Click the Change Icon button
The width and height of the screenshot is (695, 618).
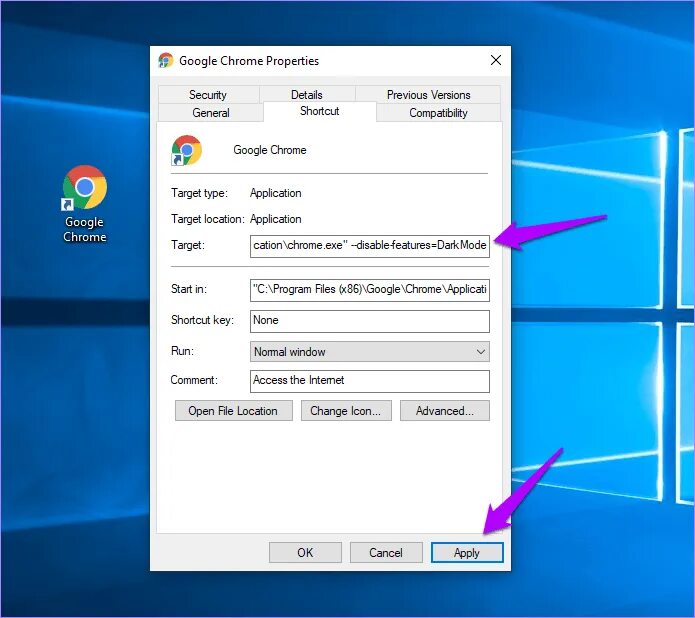coord(346,411)
